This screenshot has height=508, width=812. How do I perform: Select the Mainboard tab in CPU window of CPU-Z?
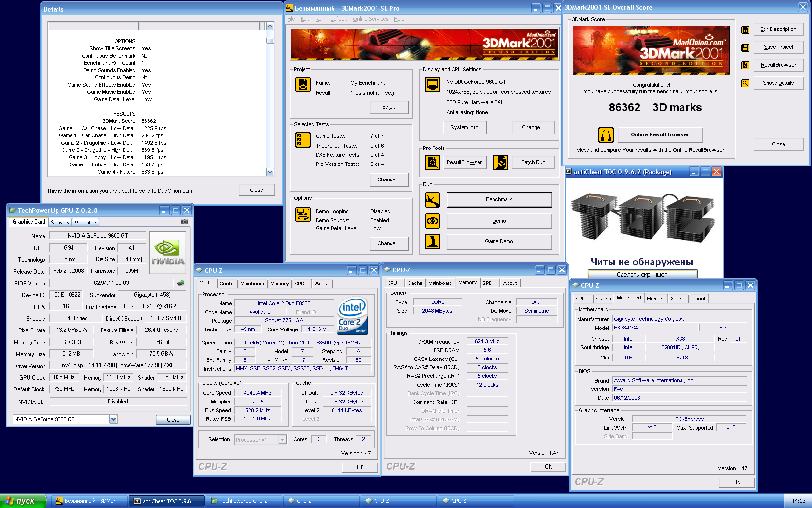click(x=252, y=284)
